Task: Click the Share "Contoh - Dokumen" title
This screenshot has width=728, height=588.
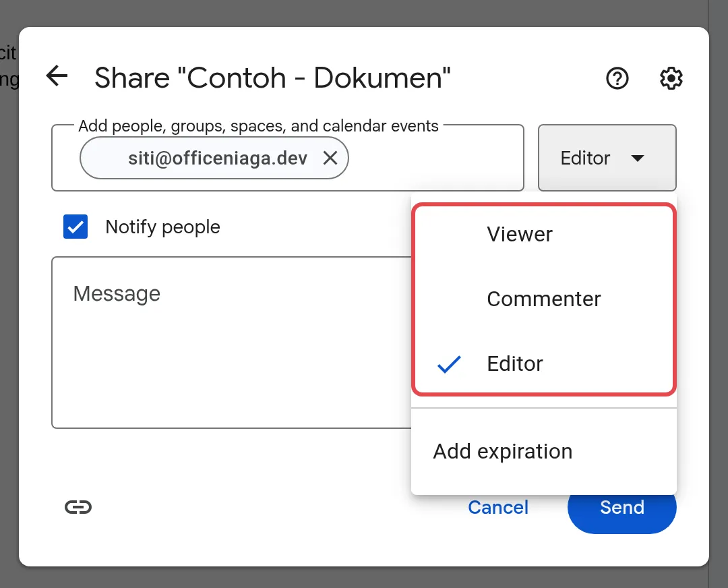Action: click(272, 78)
